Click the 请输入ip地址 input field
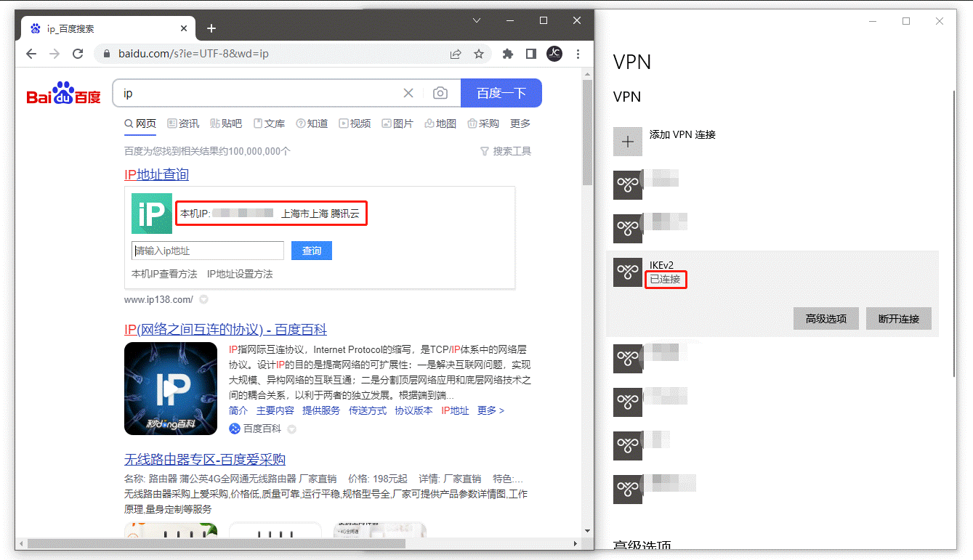 tap(208, 251)
